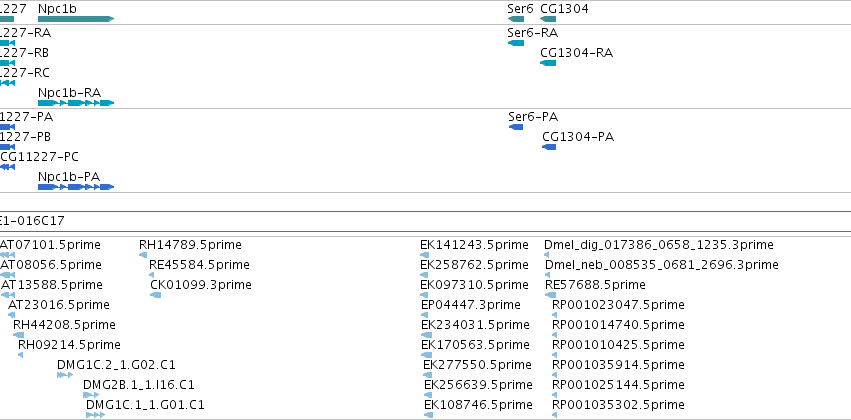The image size is (851, 420).
Task: Click the Npc1b-RA transcript exon glyph
Action: point(76,103)
